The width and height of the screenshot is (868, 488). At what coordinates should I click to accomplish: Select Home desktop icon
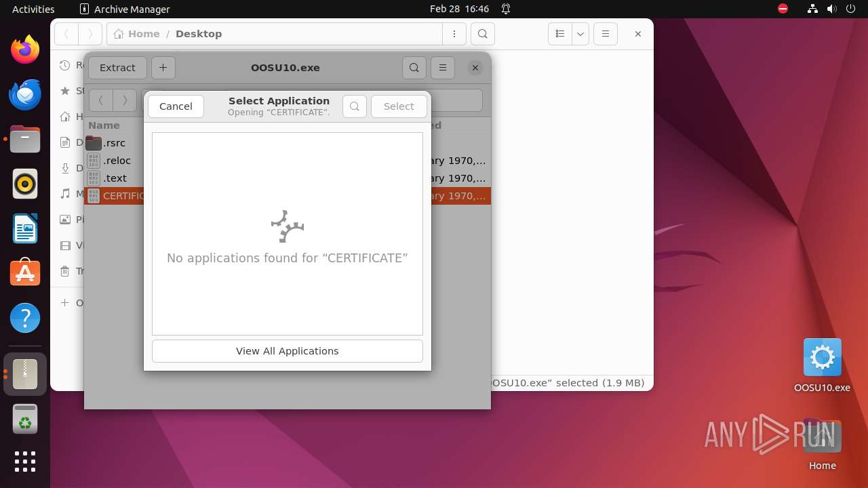tap(822, 445)
